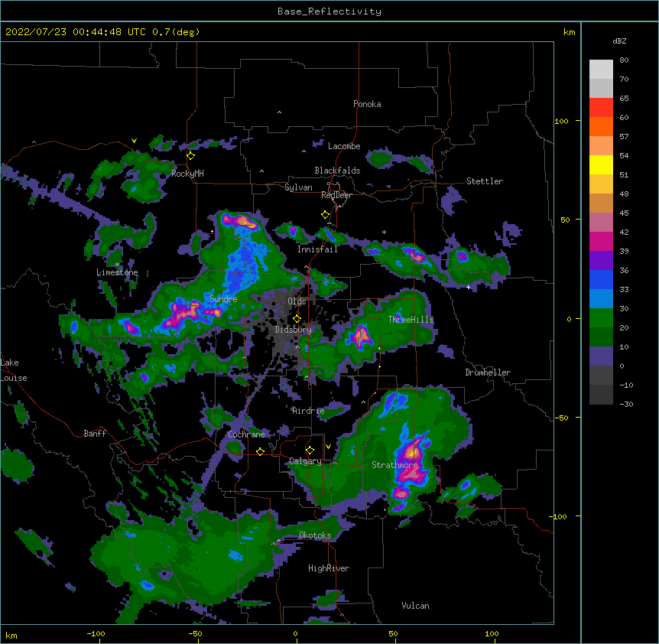Pick the dark orange 57-60 dBZ swatch

(x=601, y=126)
